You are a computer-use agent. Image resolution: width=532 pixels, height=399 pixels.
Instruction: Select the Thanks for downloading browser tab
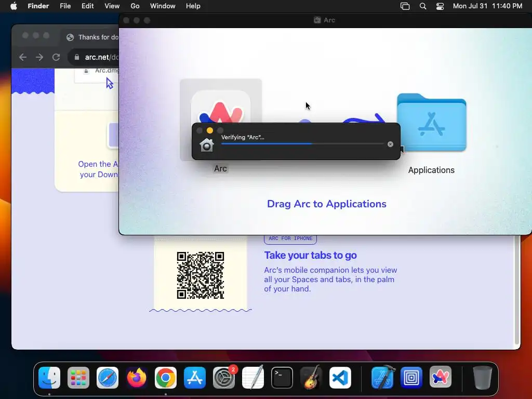pos(91,37)
